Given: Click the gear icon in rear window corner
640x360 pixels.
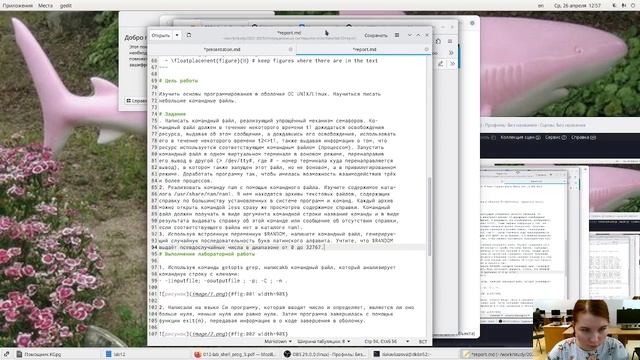Looking at the screenshot, I should [472, 23].
